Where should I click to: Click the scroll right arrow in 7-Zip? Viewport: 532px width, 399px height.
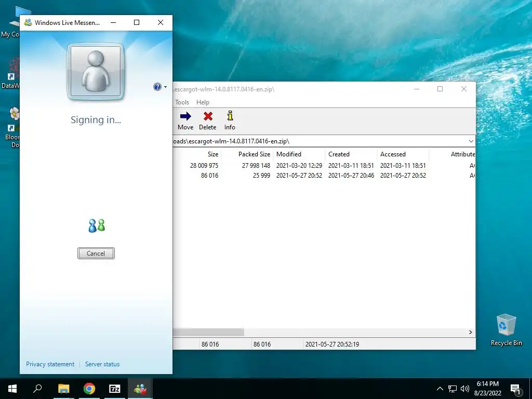(471, 332)
